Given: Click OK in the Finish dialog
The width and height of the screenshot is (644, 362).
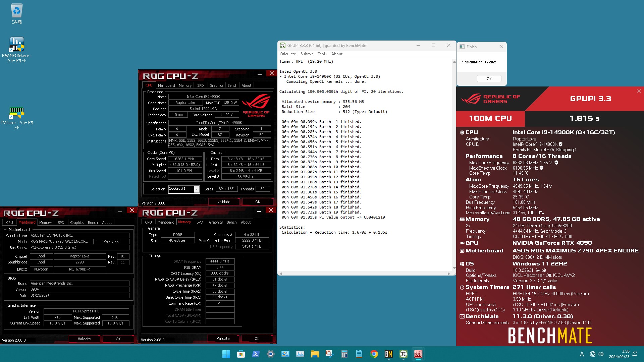Looking at the screenshot, I should pyautogui.click(x=489, y=79).
